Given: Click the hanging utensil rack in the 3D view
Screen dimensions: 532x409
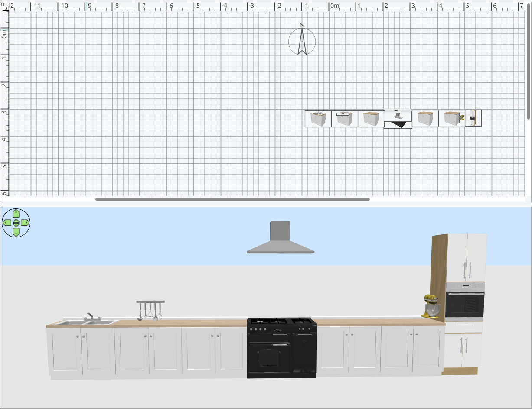Looking at the screenshot, I should [150, 310].
